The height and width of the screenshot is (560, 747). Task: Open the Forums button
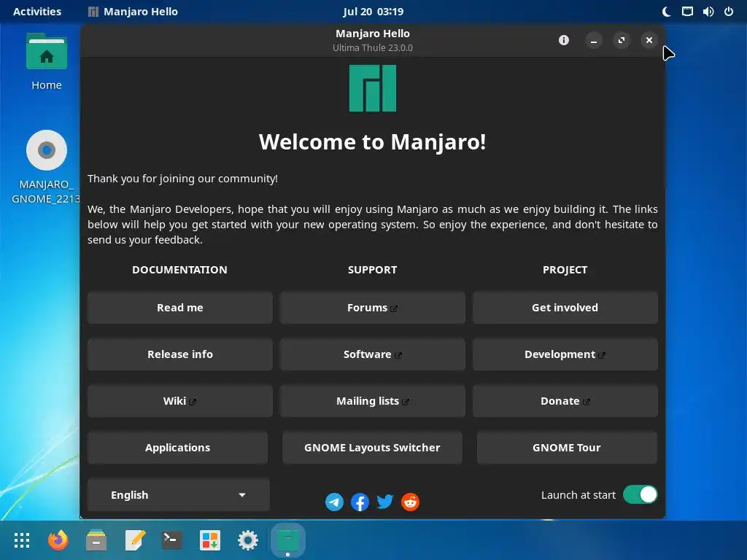point(373,308)
